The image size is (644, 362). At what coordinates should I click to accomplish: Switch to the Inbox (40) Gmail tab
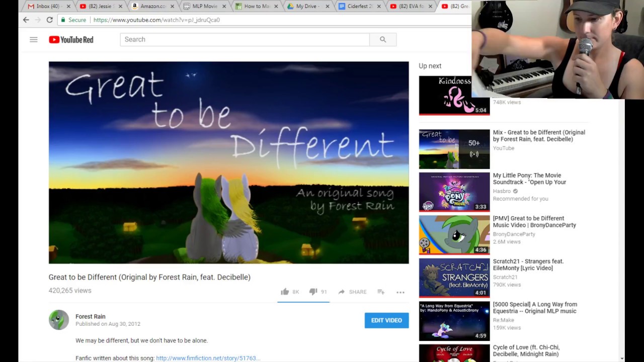pyautogui.click(x=46, y=7)
